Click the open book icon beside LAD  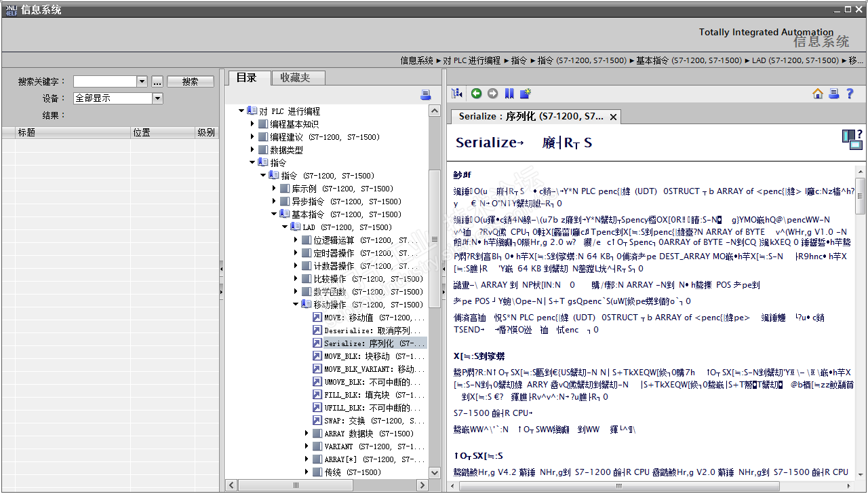(x=295, y=227)
